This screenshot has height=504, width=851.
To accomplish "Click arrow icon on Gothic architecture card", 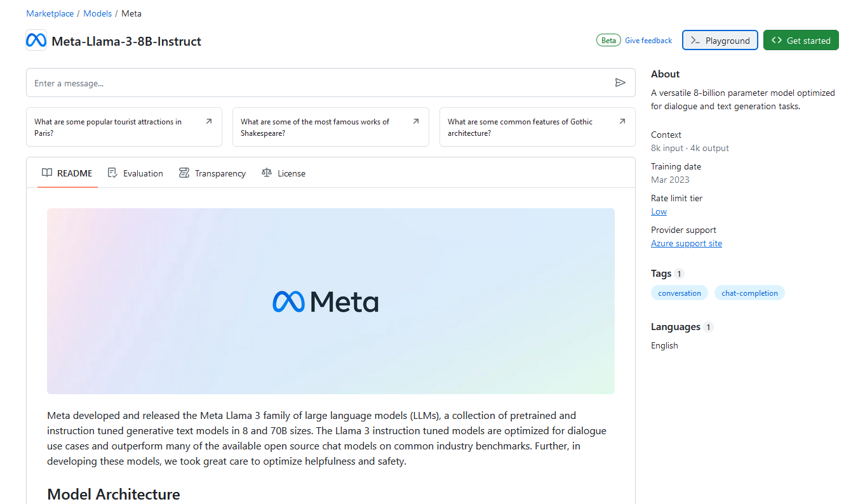I will (x=622, y=121).
